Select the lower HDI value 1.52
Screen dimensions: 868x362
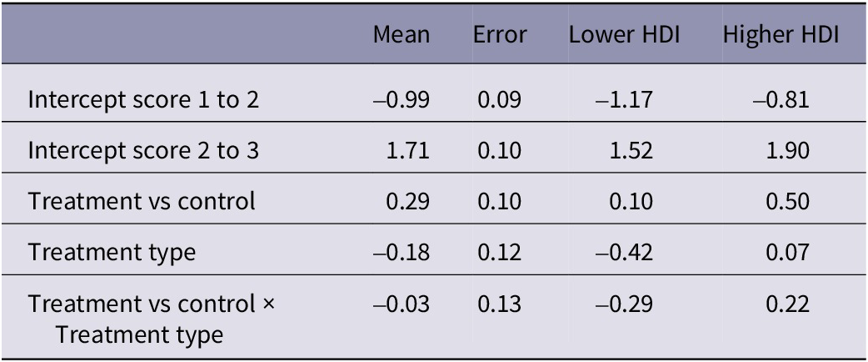pos(630,151)
